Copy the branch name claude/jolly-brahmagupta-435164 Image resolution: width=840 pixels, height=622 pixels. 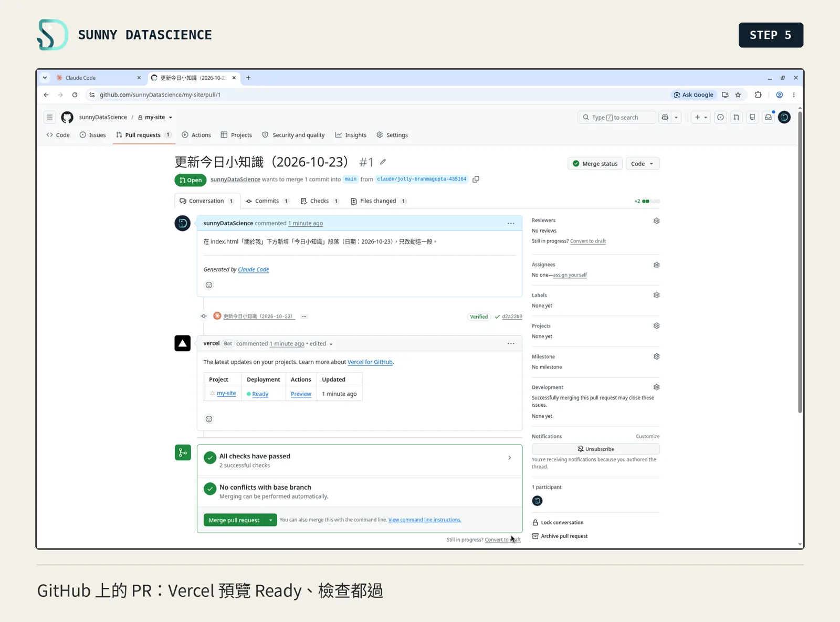[x=476, y=180]
